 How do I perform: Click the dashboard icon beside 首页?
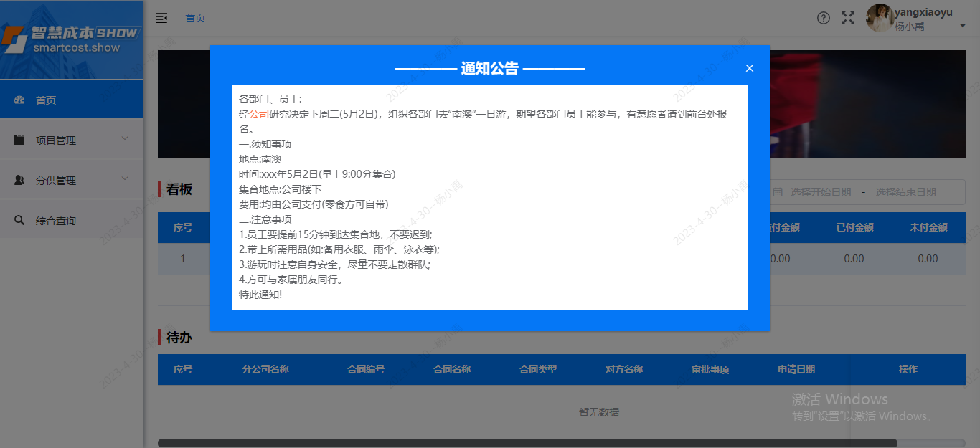click(19, 100)
